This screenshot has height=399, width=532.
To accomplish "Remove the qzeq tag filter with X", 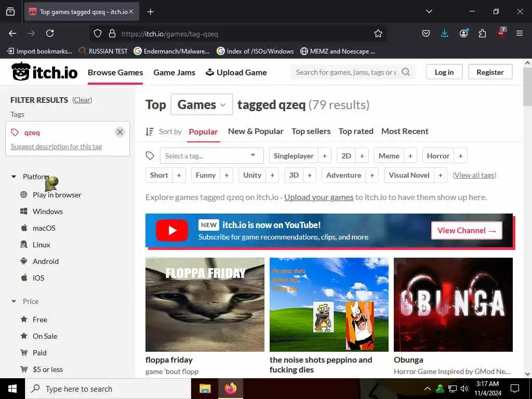I will 120,132.
